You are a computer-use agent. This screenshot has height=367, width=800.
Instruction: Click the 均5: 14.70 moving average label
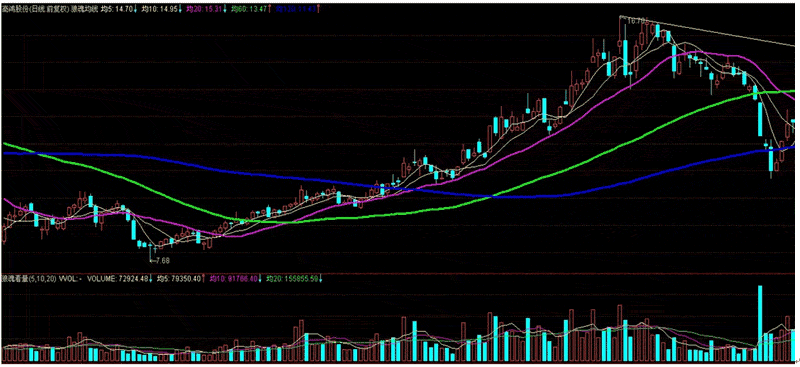117,9
